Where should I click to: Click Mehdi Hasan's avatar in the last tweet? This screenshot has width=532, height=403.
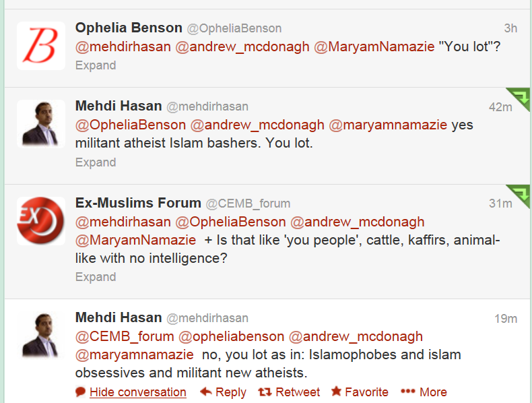41,335
